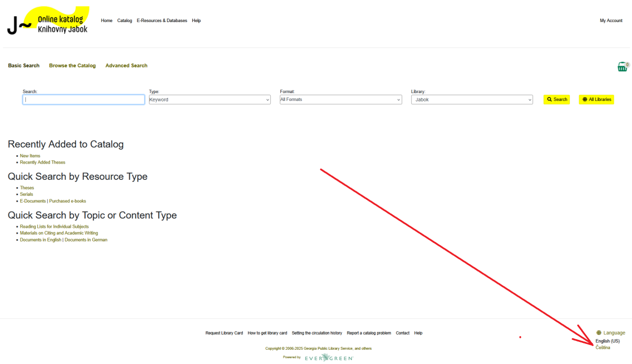Click Request Library Card footer link
Image resolution: width=632 pixels, height=364 pixels.
(x=224, y=333)
